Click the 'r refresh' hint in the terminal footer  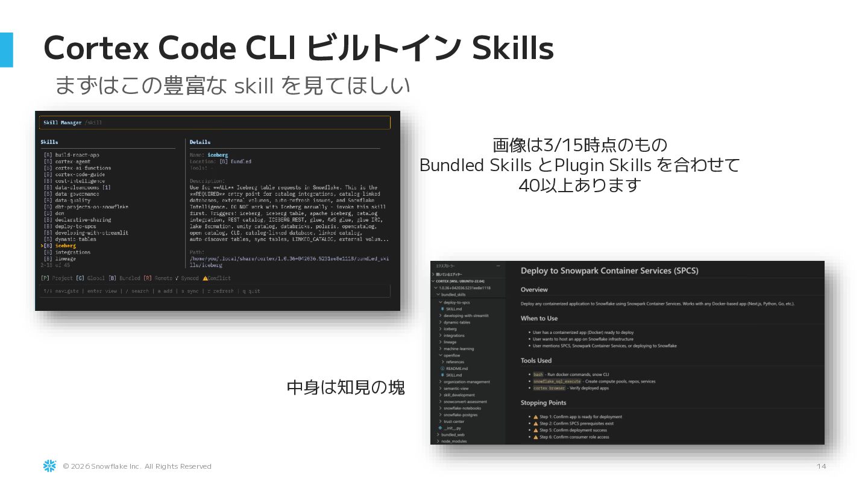(x=221, y=291)
